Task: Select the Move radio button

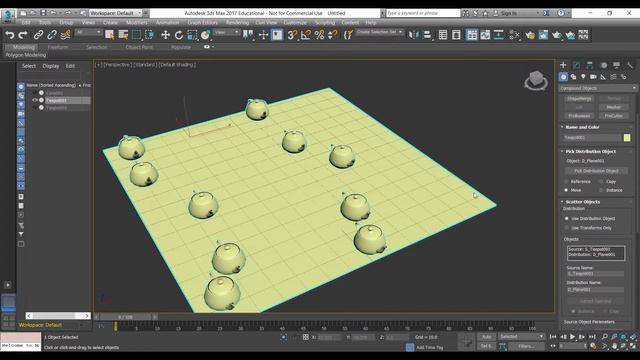Action: click(x=567, y=190)
